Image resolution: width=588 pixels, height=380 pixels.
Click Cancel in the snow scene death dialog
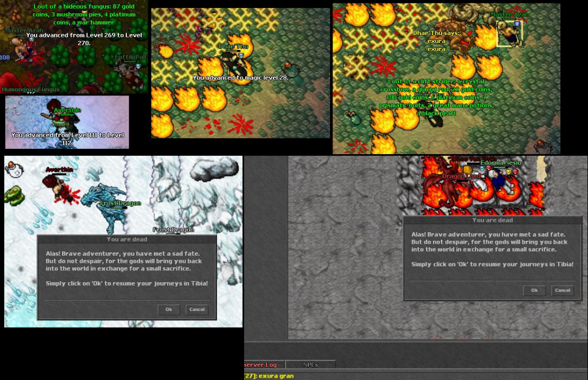pos(197,309)
